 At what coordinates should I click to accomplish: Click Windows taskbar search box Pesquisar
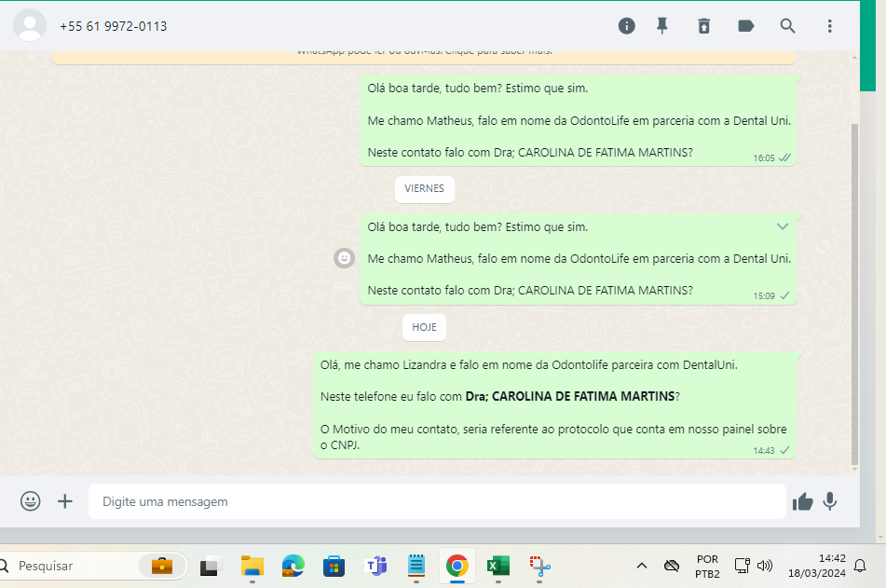(x=91, y=566)
